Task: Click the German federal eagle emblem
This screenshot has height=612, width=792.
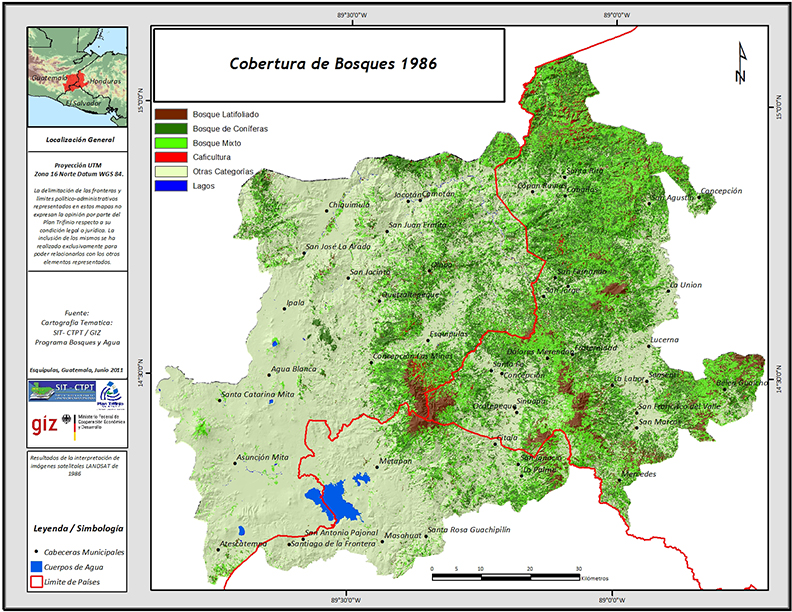Action: (82, 421)
